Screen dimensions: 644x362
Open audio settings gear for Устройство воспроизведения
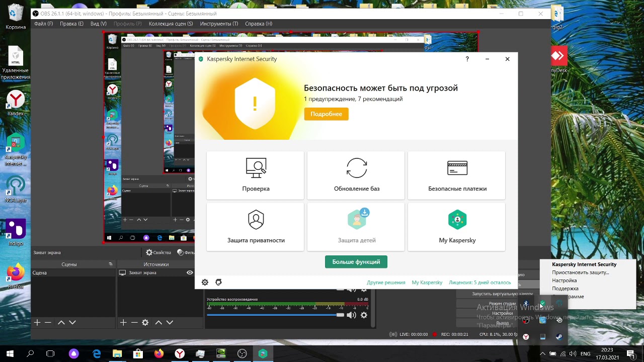(x=364, y=315)
